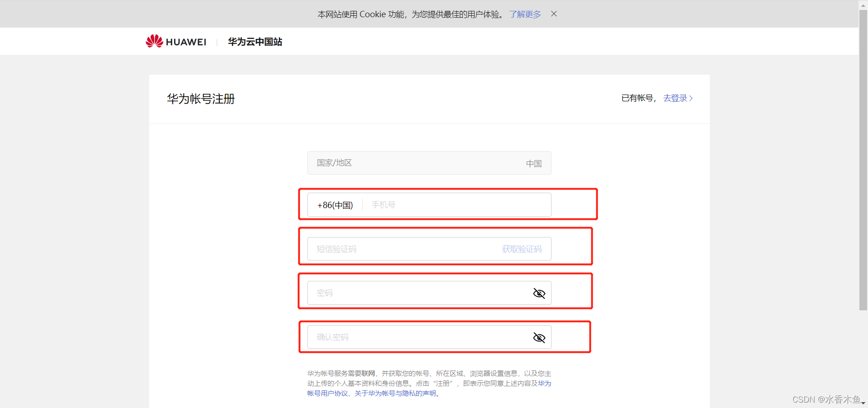The width and height of the screenshot is (868, 408).
Task: Show the confirm password field contents
Action: (x=539, y=337)
